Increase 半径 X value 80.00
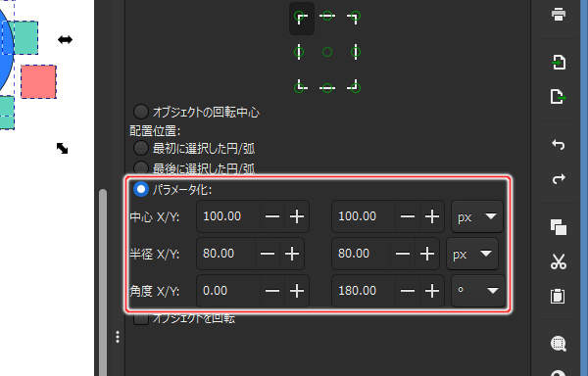 click(x=292, y=254)
